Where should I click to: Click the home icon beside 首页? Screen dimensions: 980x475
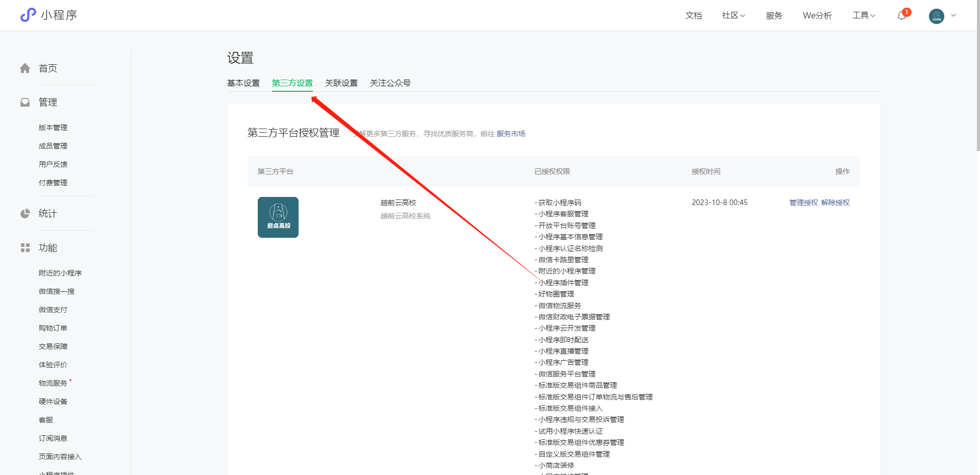[25, 68]
